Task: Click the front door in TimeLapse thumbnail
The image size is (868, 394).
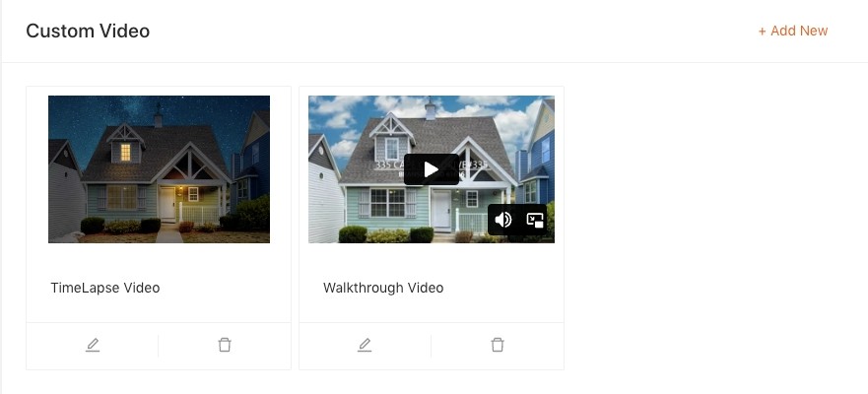Action: point(167,204)
